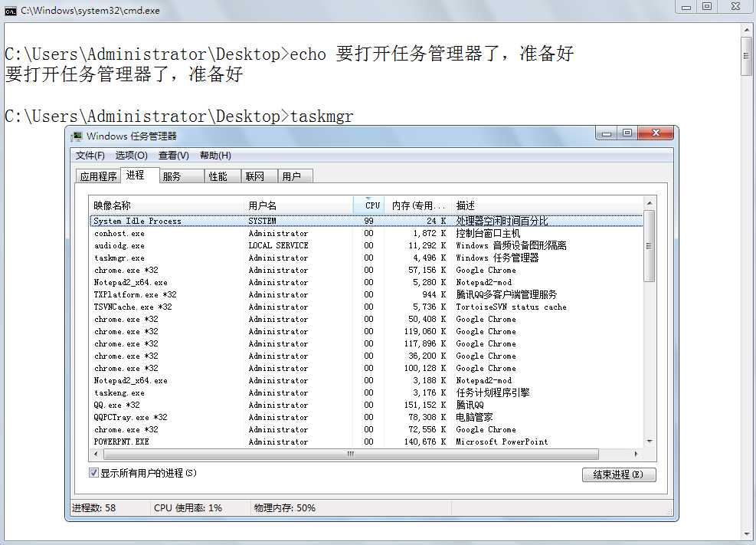The height and width of the screenshot is (545, 756).
Task: Select the taskeng.exe process
Action: pos(366,392)
